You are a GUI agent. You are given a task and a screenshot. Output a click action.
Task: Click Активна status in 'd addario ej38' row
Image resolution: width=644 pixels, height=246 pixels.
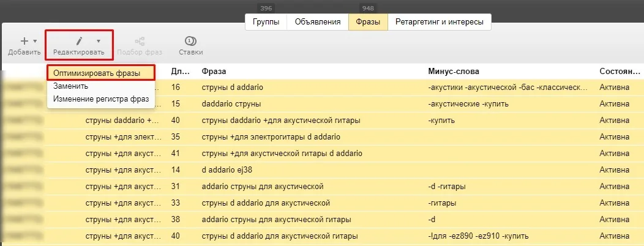[615, 170]
